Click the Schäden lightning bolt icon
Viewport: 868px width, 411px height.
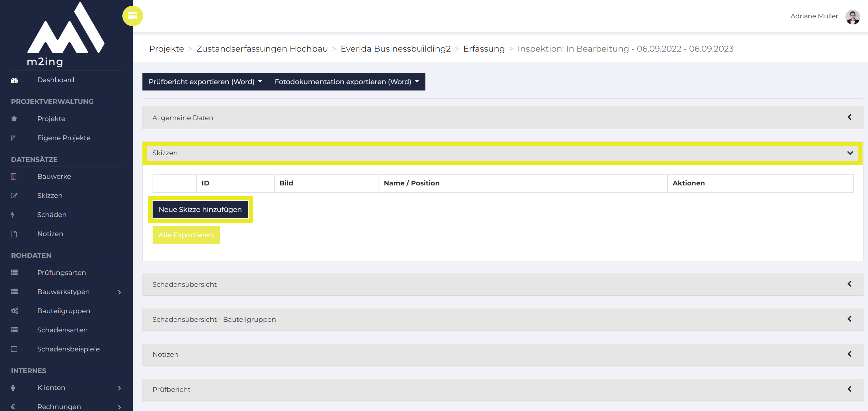(13, 215)
